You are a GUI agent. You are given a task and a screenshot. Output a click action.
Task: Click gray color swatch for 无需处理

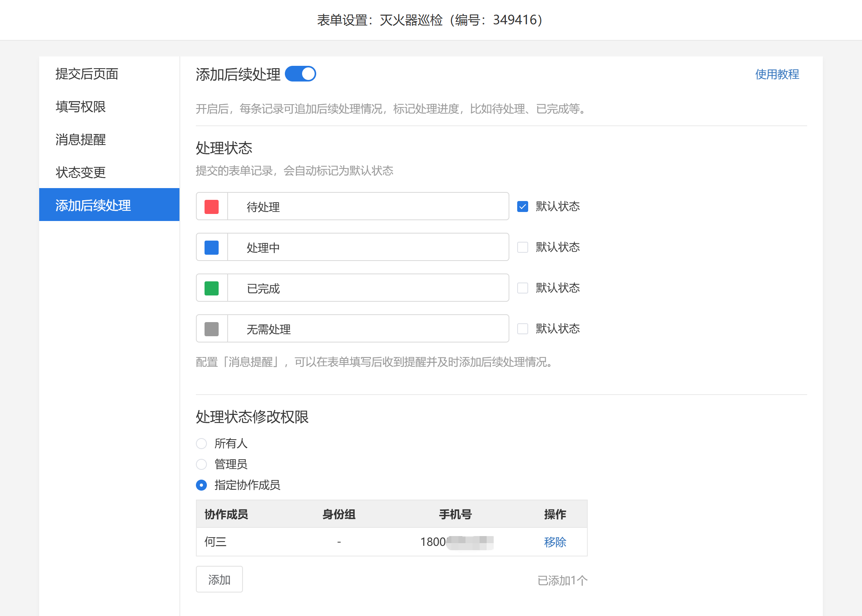(212, 329)
